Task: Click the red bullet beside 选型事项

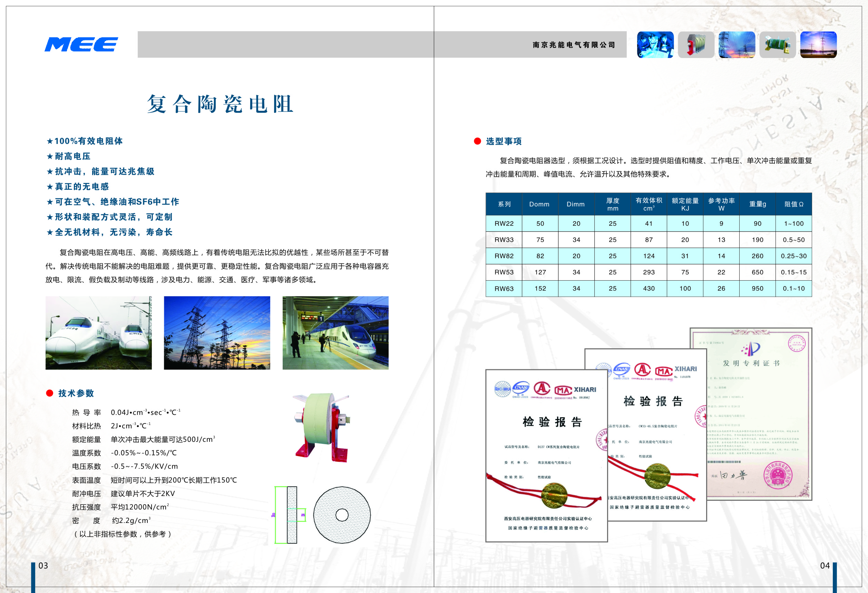Action: pos(477,141)
